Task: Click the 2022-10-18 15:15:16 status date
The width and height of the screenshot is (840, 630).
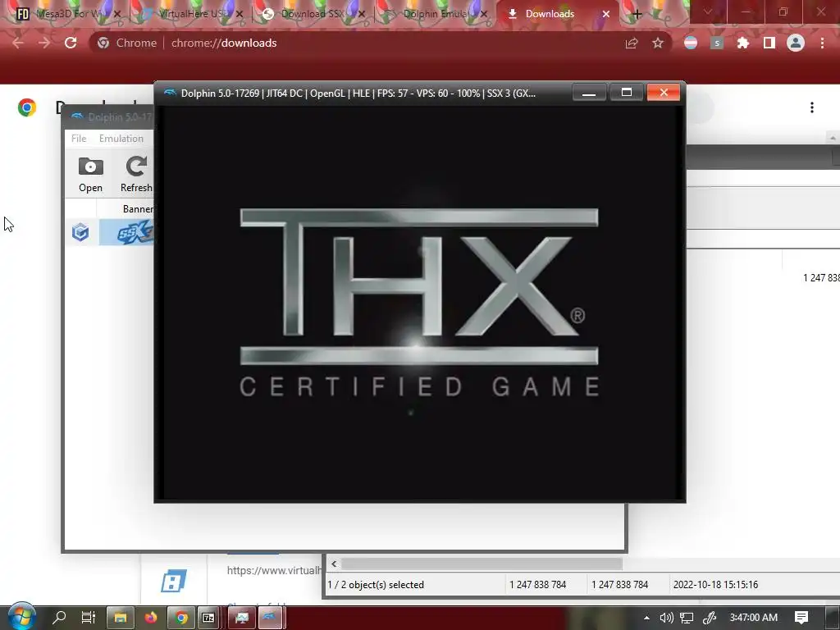Action: point(715,584)
